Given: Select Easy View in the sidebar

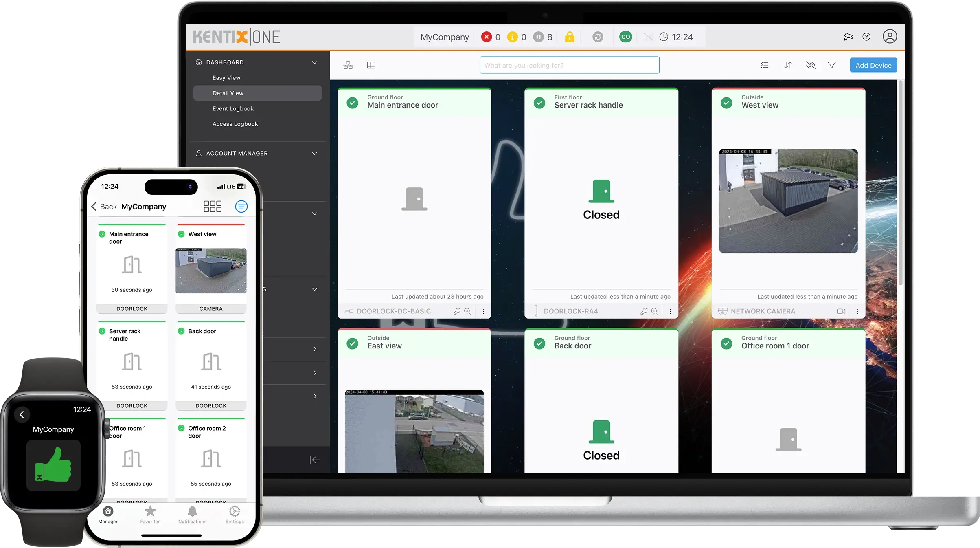Looking at the screenshot, I should [x=226, y=78].
